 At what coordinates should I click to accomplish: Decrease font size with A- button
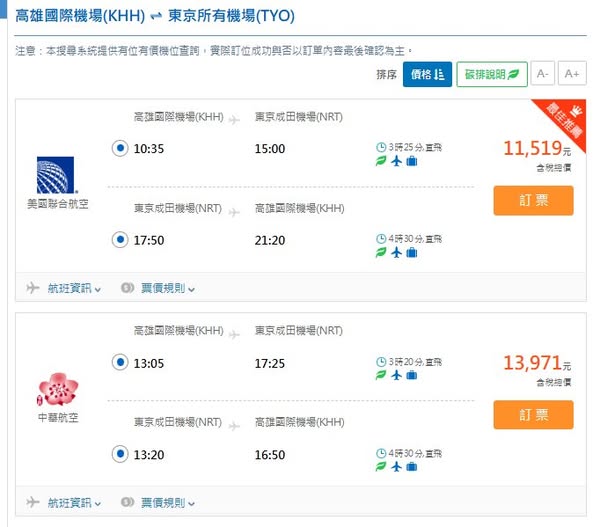(x=542, y=74)
